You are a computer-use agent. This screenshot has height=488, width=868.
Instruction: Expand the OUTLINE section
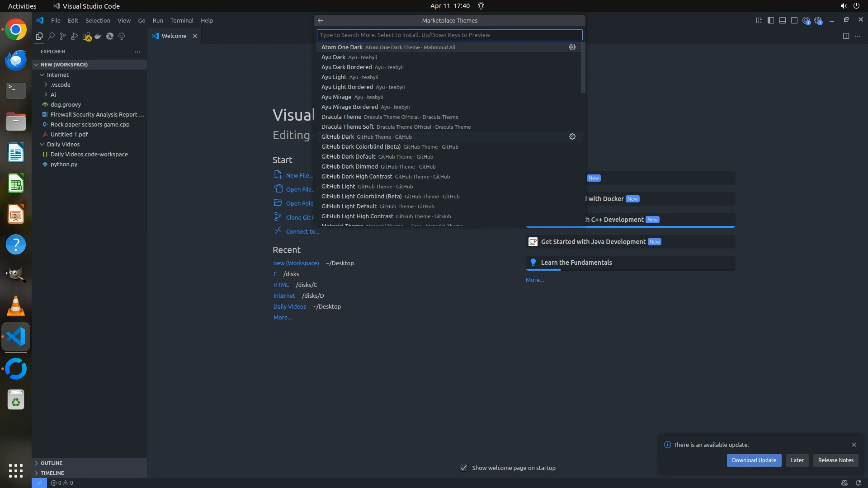[x=52, y=463]
